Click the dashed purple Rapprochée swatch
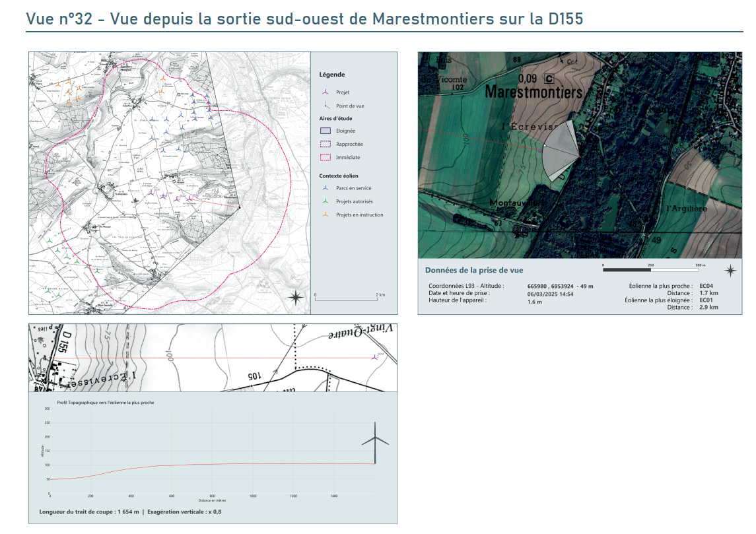The width and height of the screenshot is (756, 534). (x=325, y=144)
